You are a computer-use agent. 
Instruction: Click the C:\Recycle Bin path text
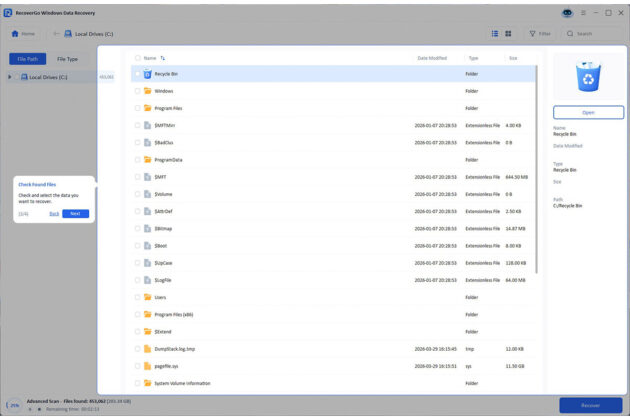coord(567,206)
